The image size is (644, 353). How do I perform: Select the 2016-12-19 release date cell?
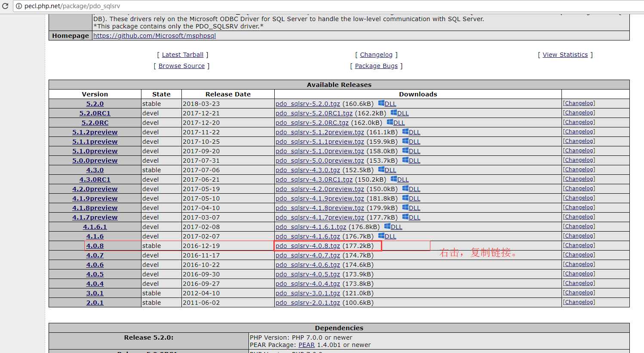pos(228,246)
